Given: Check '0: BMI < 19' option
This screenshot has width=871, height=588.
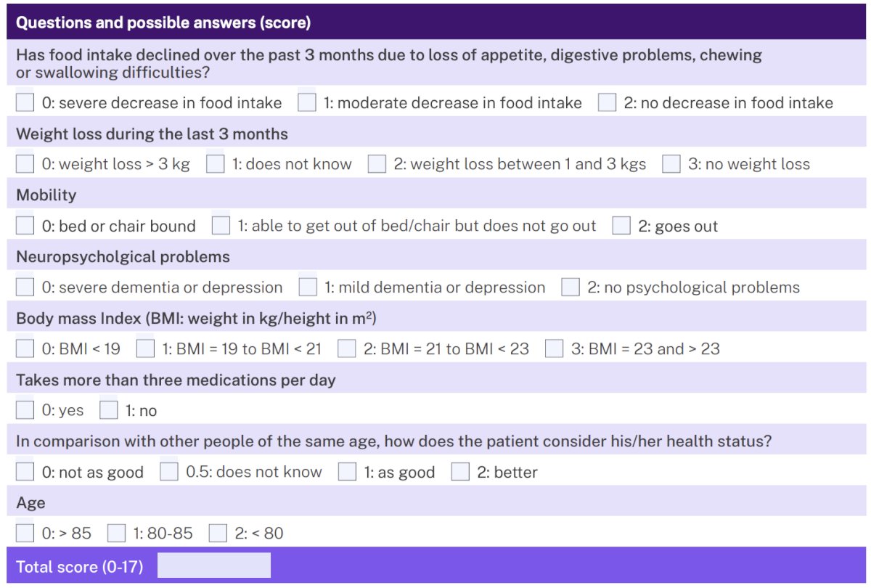Looking at the screenshot, I should (25, 348).
